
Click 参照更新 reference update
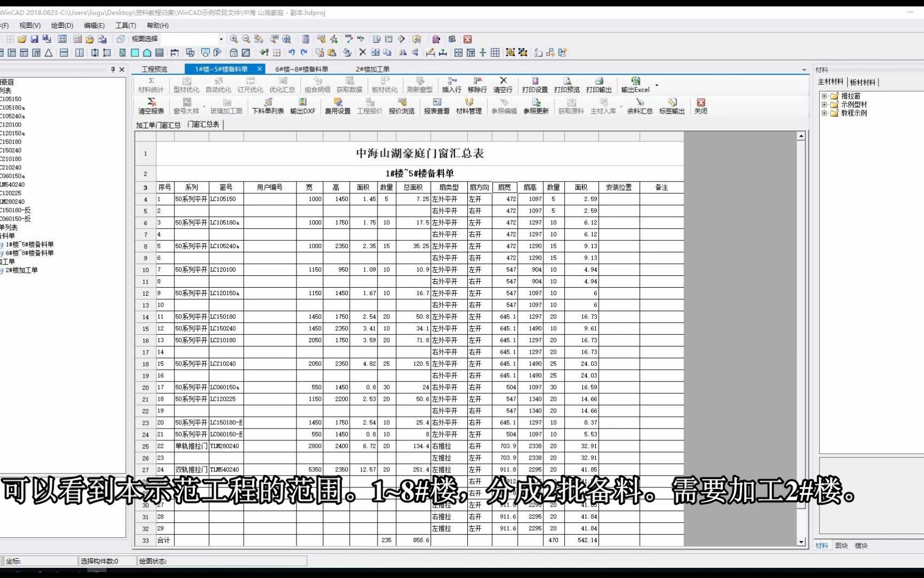536,107
